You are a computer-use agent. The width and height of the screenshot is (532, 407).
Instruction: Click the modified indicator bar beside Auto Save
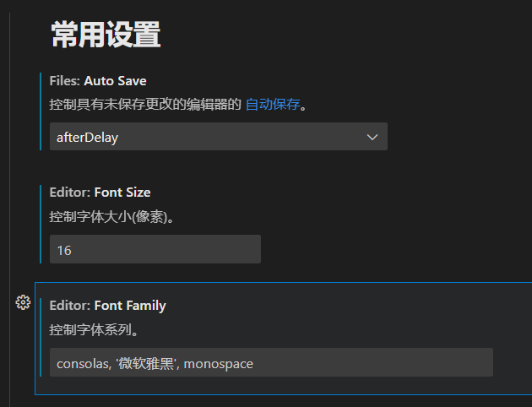[41, 111]
